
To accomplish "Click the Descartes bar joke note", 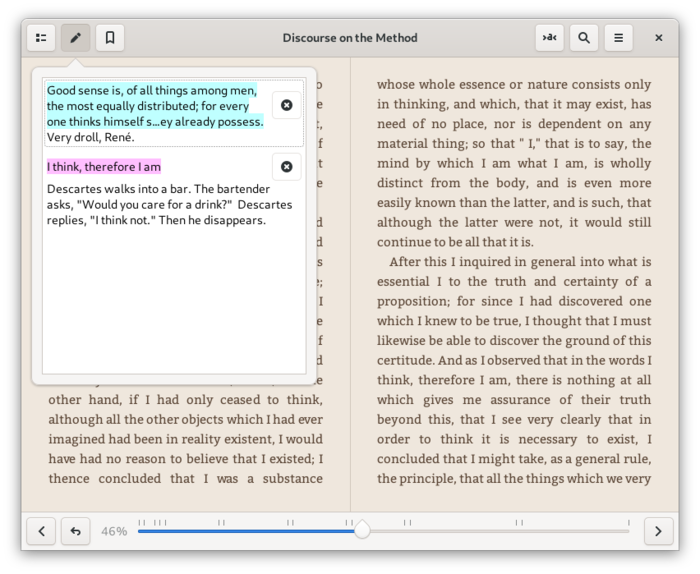I will pos(169,204).
